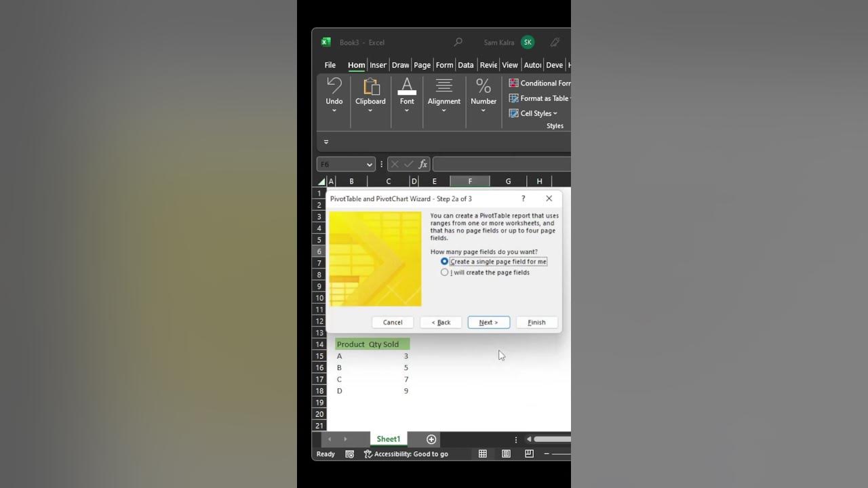Select column F header

(x=470, y=181)
